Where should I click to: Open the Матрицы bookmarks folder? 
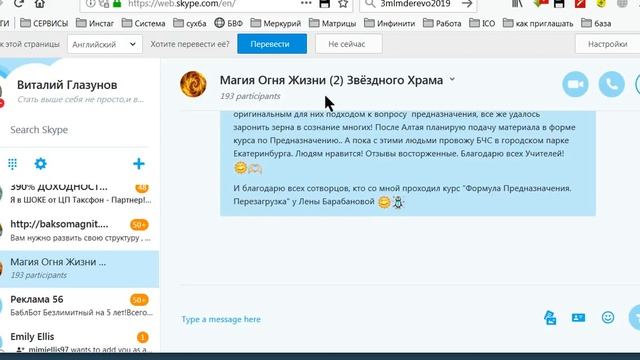[x=333, y=23]
